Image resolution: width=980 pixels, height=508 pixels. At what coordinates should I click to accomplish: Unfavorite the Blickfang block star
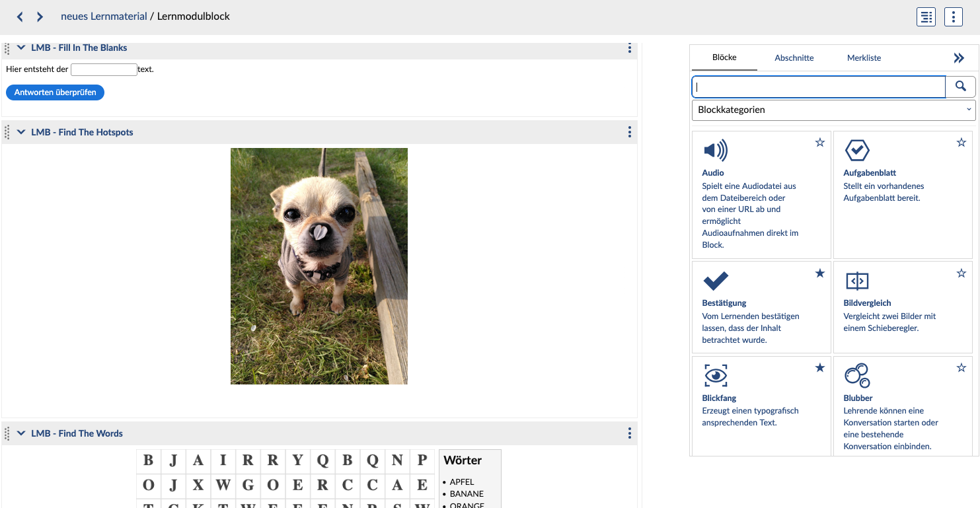[820, 367]
